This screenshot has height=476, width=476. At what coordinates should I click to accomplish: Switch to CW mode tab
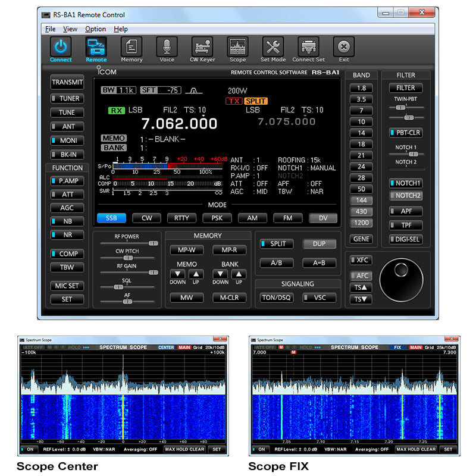tap(146, 218)
